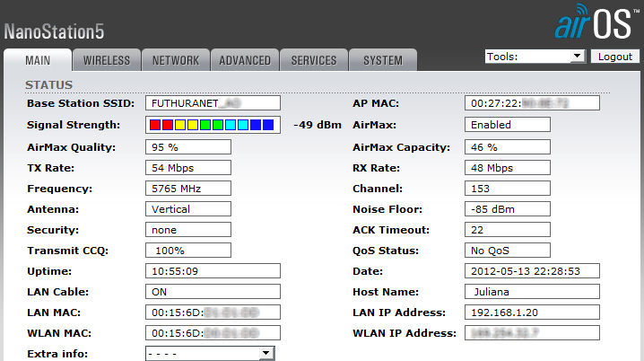The width and height of the screenshot is (644, 361).
Task: Click the AP MAC address field
Action: click(532, 103)
